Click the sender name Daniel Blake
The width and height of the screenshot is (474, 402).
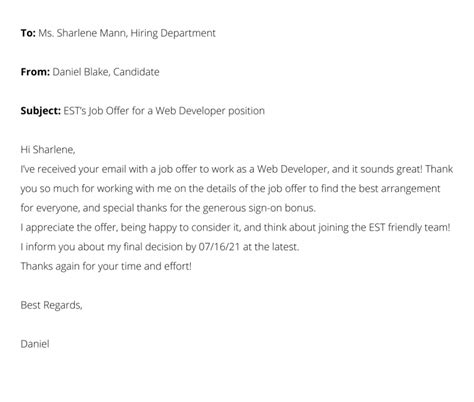[80, 72]
